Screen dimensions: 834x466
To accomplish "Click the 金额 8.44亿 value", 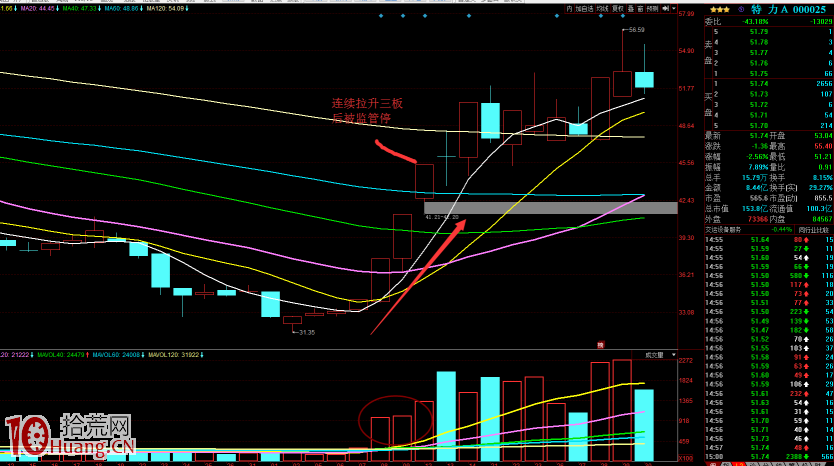I will tap(757, 188).
